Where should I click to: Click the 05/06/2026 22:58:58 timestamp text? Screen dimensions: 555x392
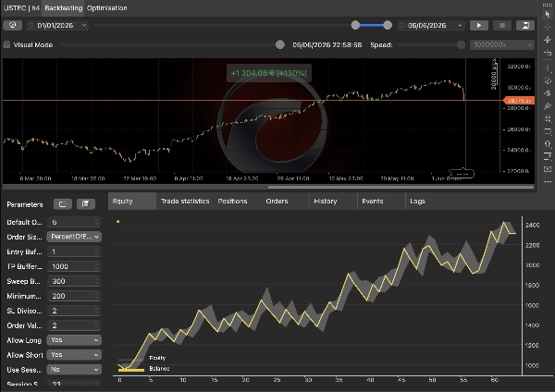[327, 44]
